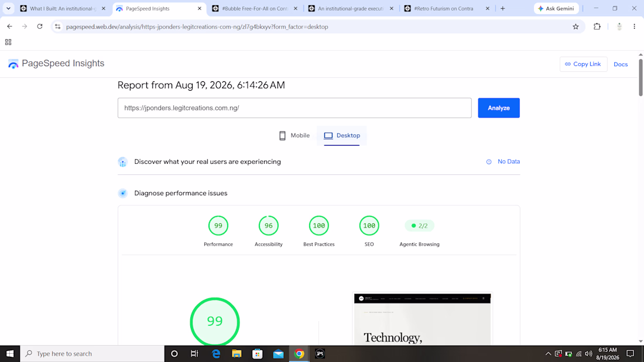Open the Windows Start menu

10,353
